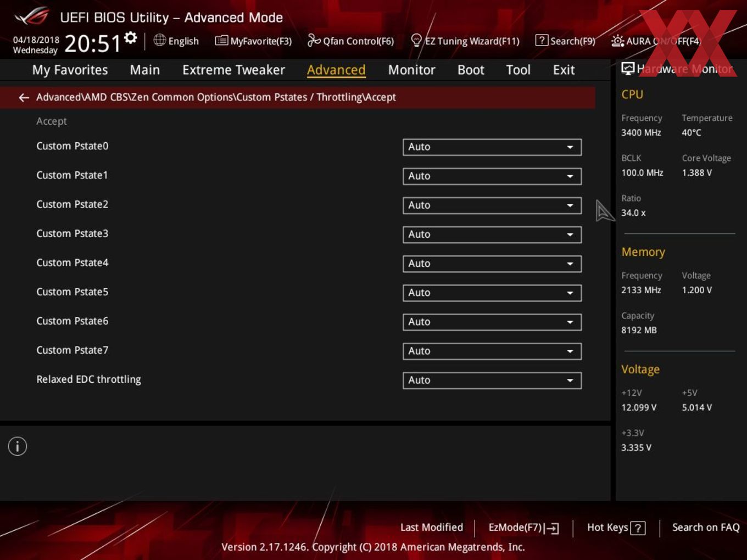Click the Hot Keys question box icon
747x560 pixels.
(x=638, y=528)
